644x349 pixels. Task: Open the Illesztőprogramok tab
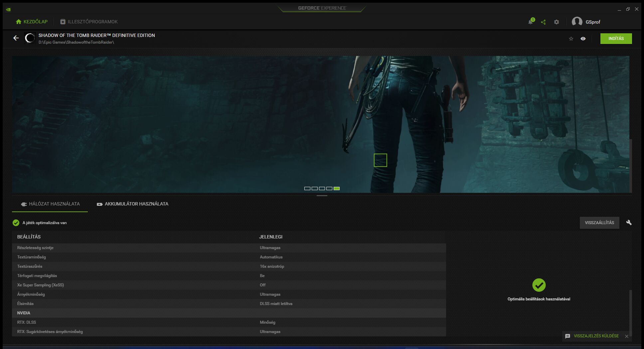pyautogui.click(x=89, y=22)
